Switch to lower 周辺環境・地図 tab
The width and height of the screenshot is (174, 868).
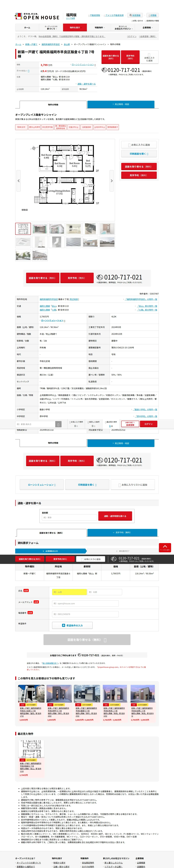(121, 443)
